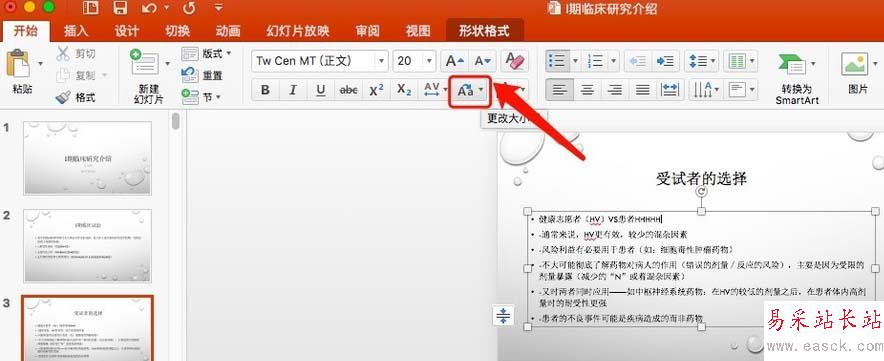Open the Align Text vertical alignment tool
Image resolution: width=884 pixels, height=361 pixels.
tap(740, 90)
